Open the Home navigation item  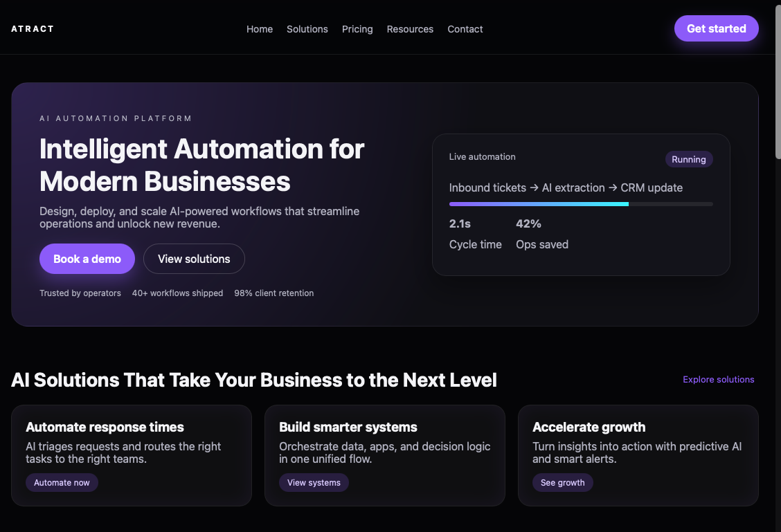pyautogui.click(x=260, y=29)
